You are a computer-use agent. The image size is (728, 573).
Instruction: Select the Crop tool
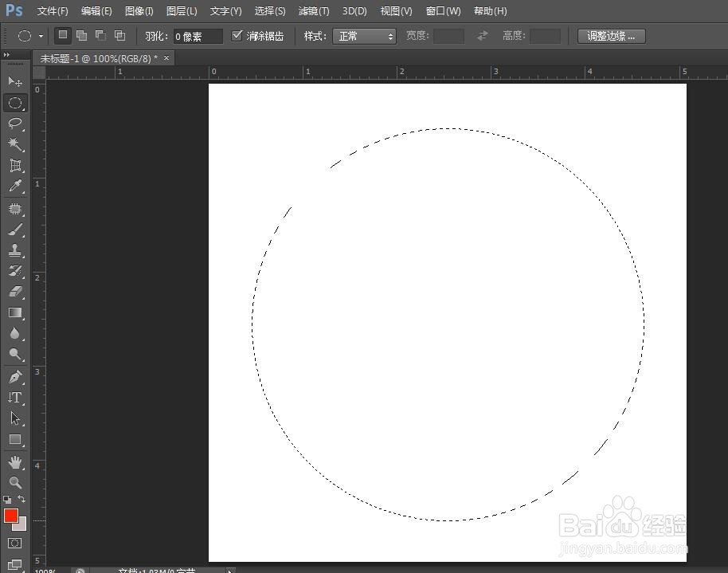15,165
